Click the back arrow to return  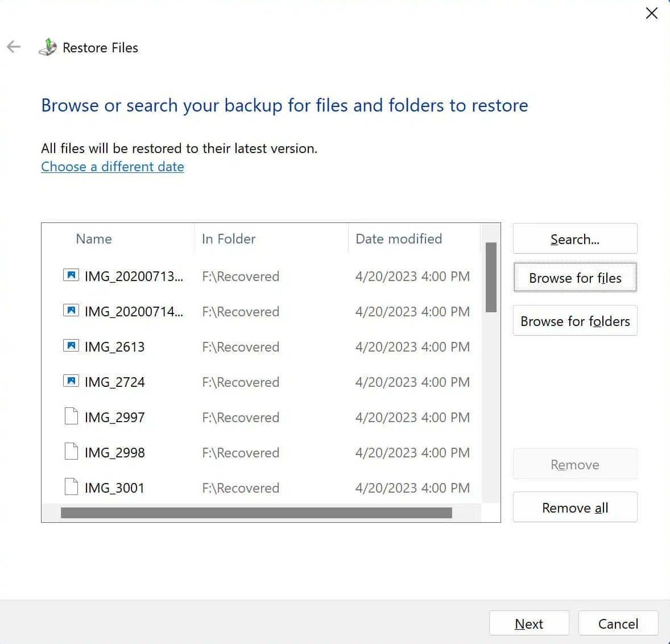pos(14,47)
